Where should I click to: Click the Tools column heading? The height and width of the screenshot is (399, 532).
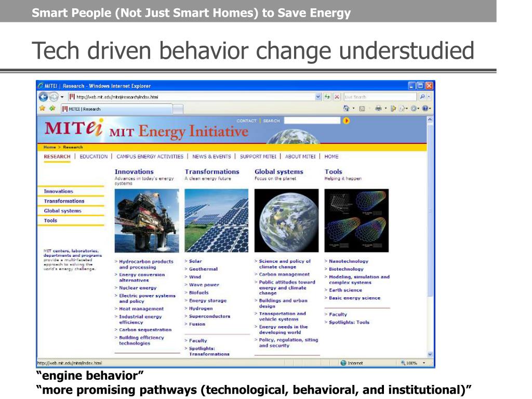(334, 171)
